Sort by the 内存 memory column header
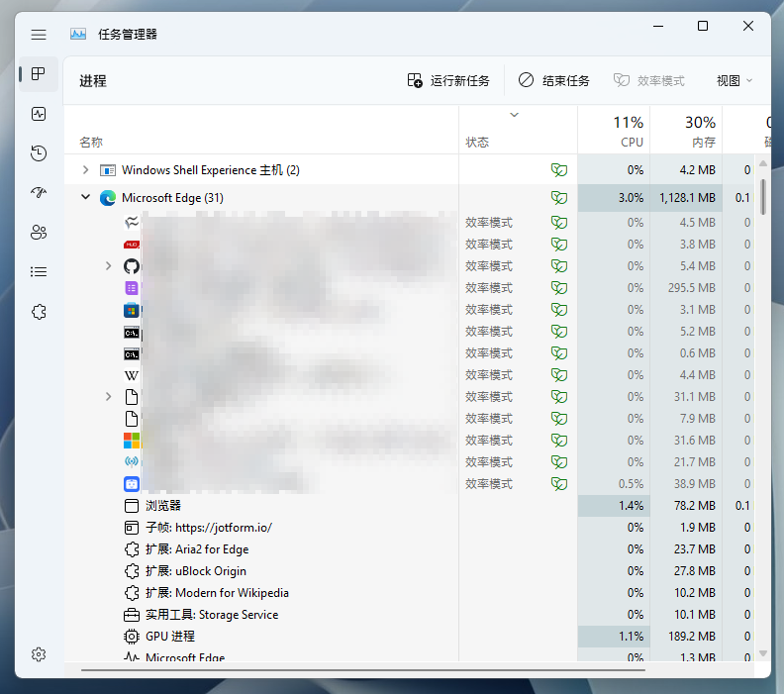Viewport: 784px width, 694px height. coord(686,130)
